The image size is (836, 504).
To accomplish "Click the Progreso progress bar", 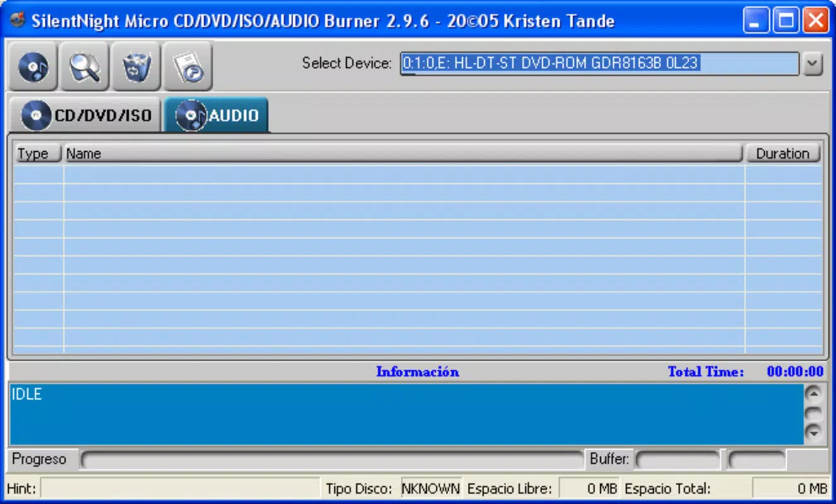I will click(x=332, y=460).
